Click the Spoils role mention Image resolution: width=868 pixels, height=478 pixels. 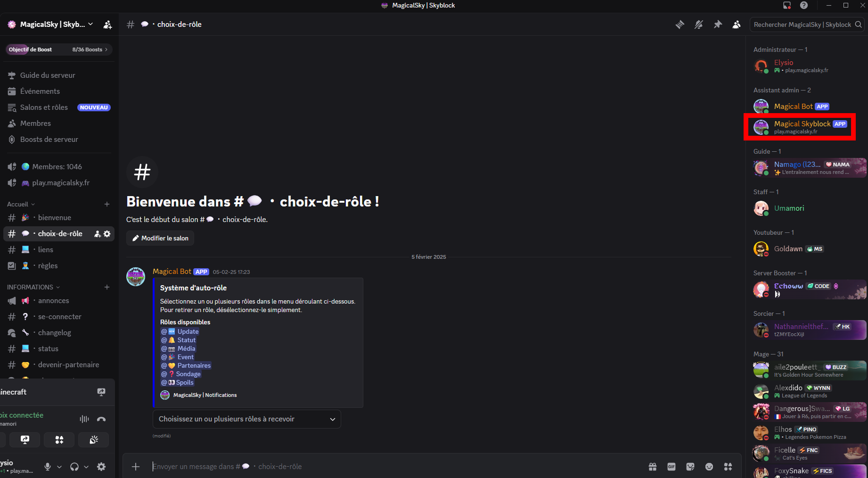pos(178,382)
